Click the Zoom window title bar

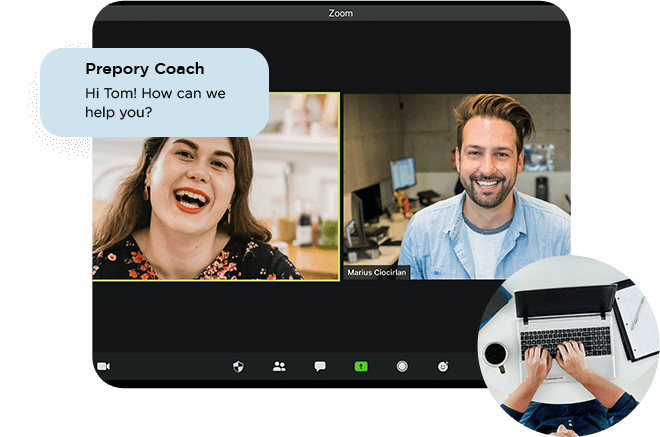(x=340, y=14)
